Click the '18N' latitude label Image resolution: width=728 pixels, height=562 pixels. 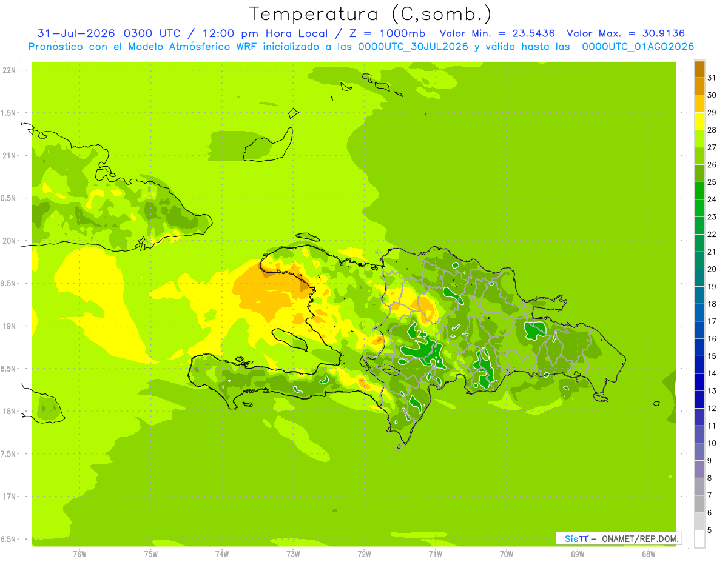(x=10, y=411)
